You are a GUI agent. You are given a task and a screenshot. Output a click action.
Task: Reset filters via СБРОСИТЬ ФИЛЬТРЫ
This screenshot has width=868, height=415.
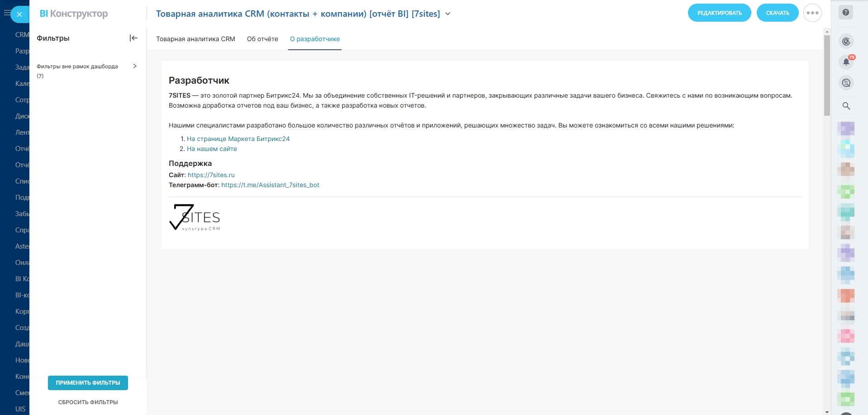(88, 402)
